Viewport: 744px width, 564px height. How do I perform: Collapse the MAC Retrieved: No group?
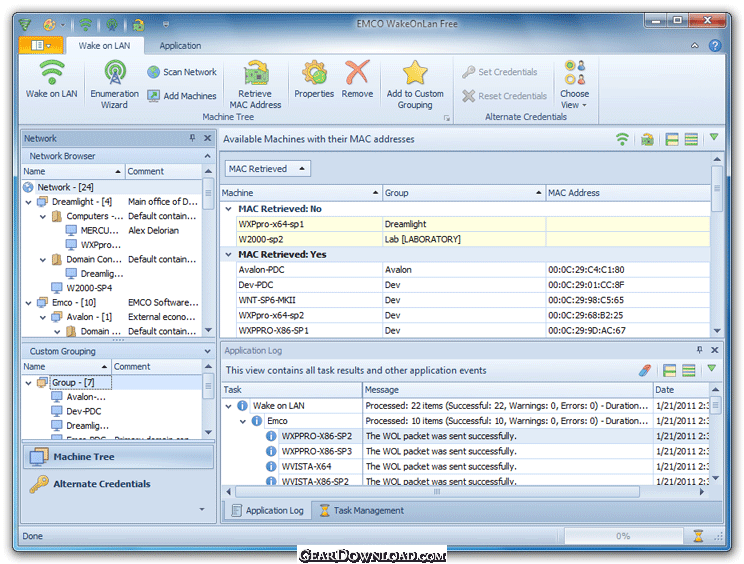229,209
